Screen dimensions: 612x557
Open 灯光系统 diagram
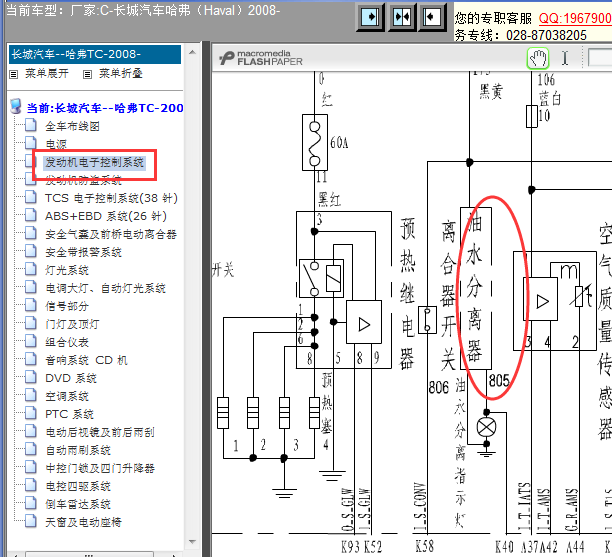(x=67, y=270)
